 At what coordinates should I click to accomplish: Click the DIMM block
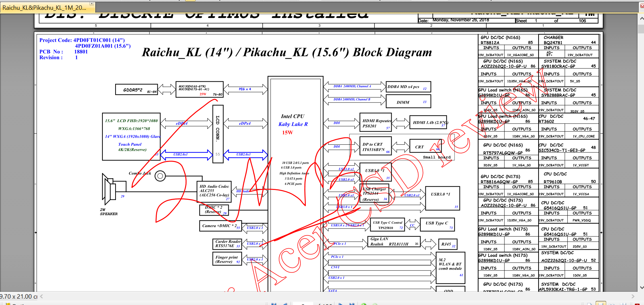click(x=408, y=102)
